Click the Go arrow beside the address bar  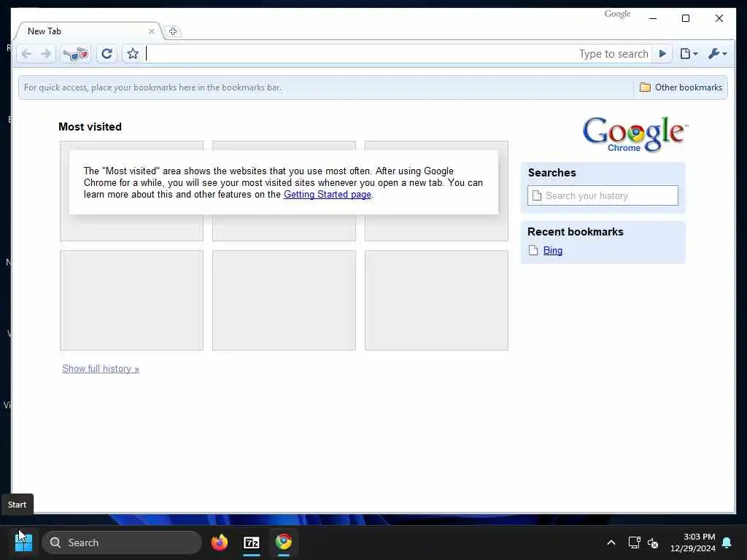tap(662, 54)
